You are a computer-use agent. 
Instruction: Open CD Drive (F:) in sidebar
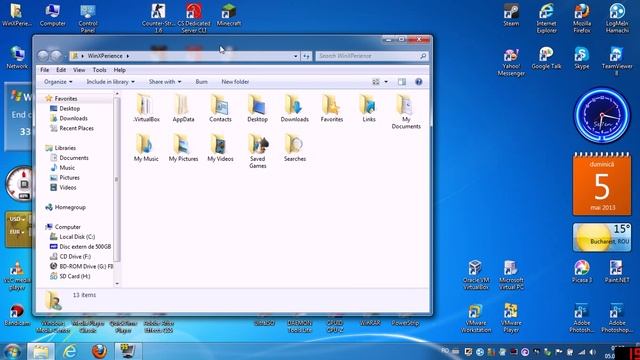click(75, 256)
